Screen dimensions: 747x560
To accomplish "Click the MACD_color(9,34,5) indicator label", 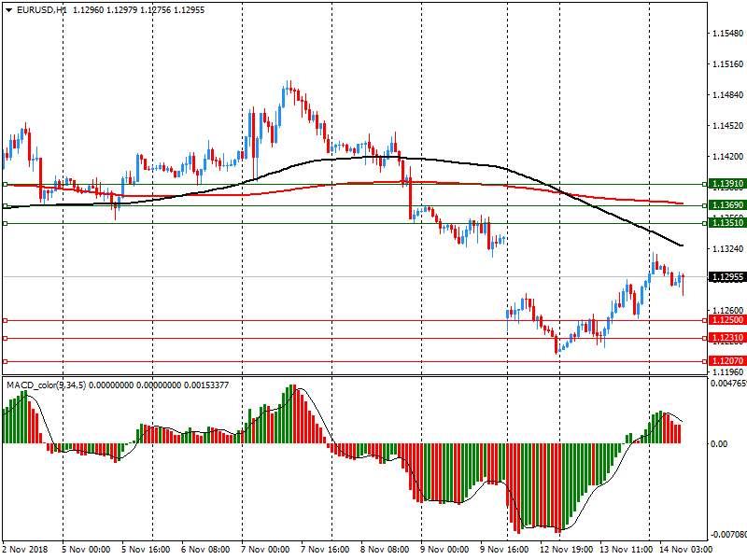I will click(x=46, y=385).
